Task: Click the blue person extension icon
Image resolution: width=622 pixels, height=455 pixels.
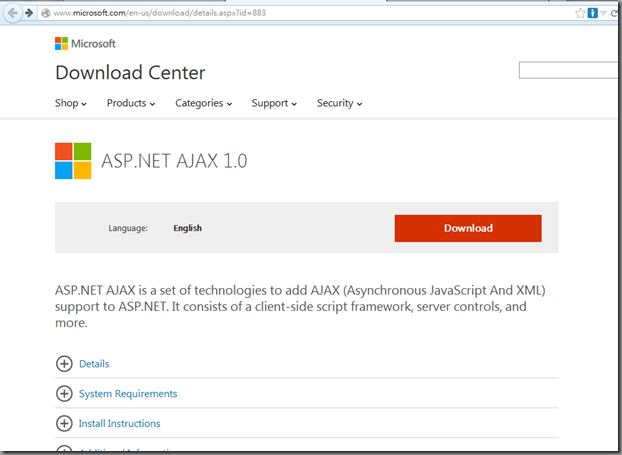Action: coord(593,13)
